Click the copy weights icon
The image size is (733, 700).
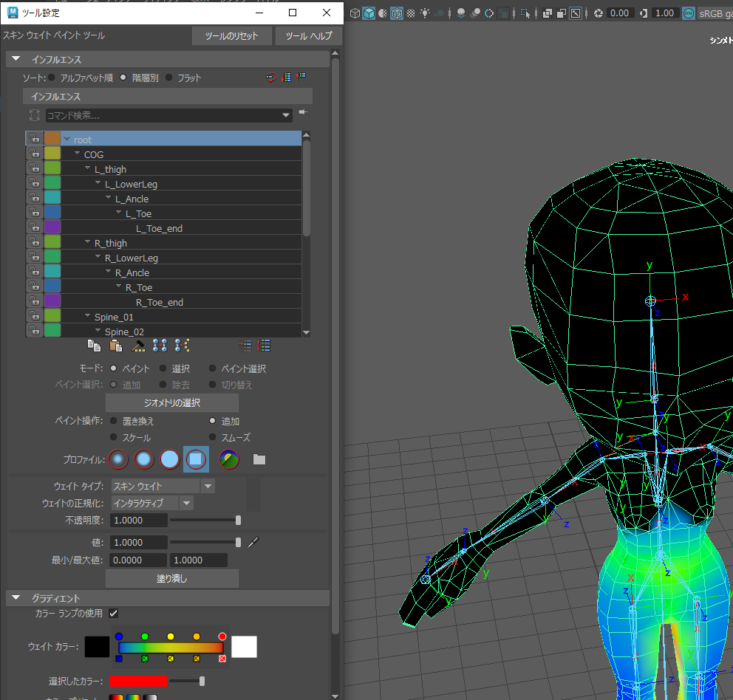pyautogui.click(x=94, y=346)
